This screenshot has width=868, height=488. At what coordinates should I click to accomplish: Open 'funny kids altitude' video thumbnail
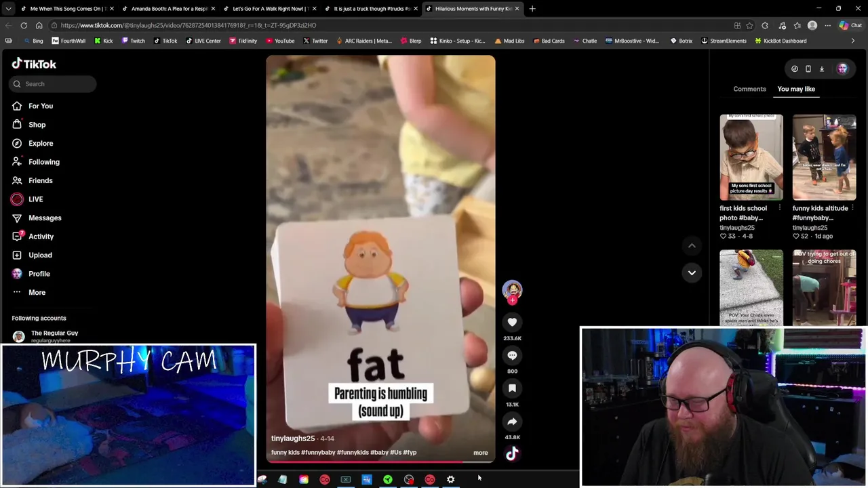point(824,157)
